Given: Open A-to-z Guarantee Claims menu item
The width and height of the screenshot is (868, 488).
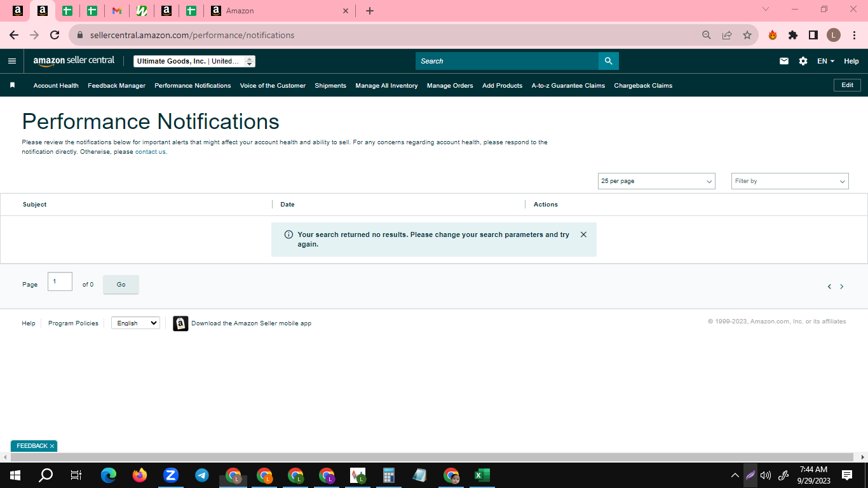Looking at the screenshot, I should tap(568, 86).
